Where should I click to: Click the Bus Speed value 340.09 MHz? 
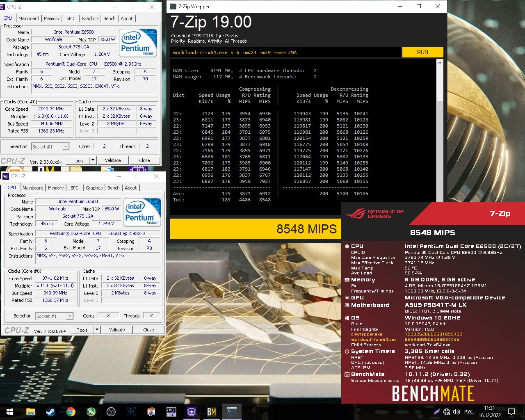point(55,293)
